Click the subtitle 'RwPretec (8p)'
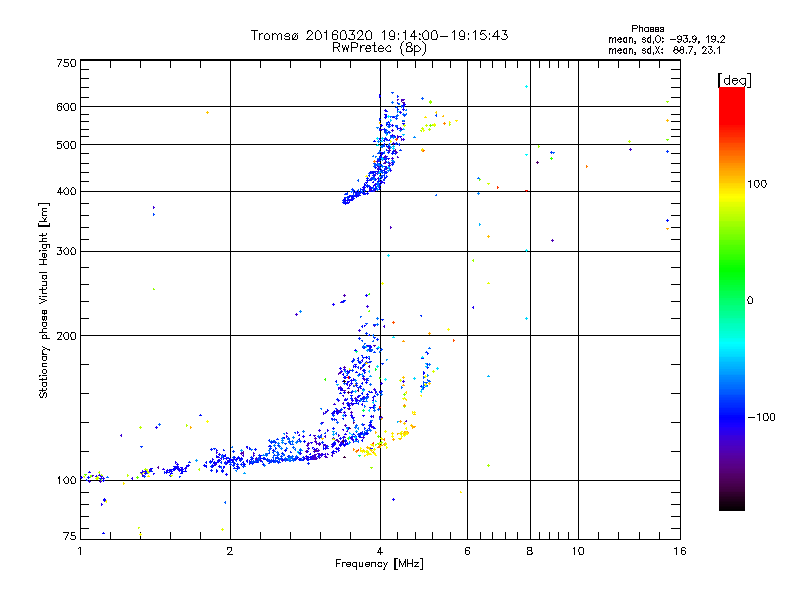Image resolution: width=800 pixels, height=600 pixels. click(x=379, y=48)
